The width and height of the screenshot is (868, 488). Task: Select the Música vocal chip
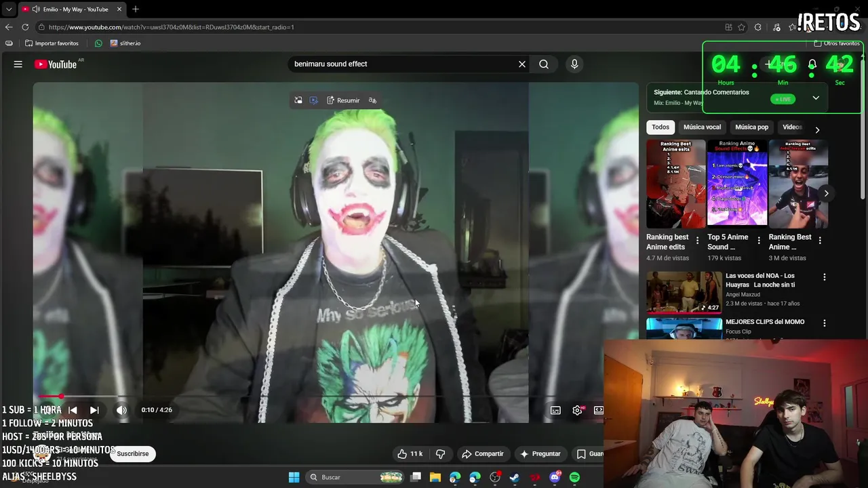[702, 127]
